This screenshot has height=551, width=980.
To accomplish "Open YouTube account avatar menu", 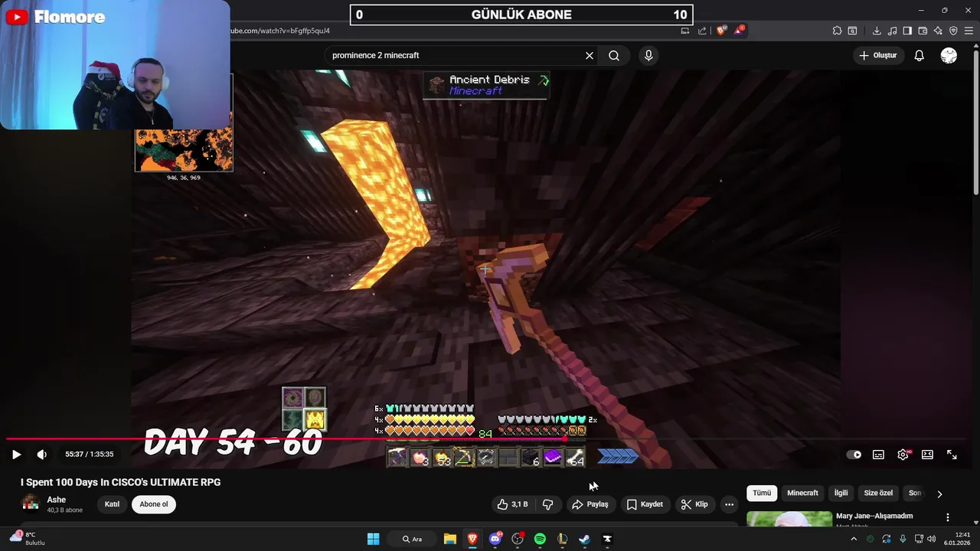I will coord(949,56).
